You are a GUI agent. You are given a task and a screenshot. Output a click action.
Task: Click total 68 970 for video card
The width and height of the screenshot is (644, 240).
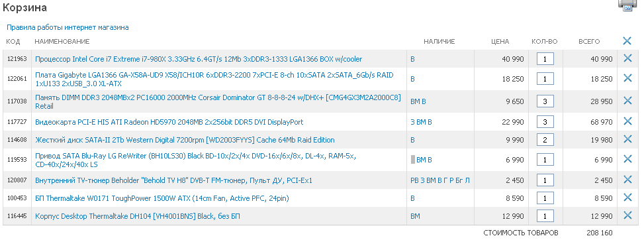(601, 122)
